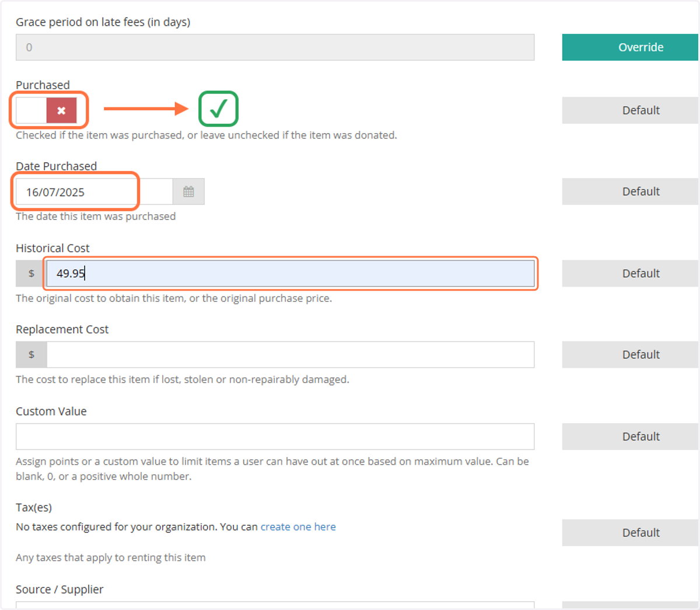This screenshot has height=610, width=700.
Task: Click Default button for Tax(es)
Action: point(630,532)
